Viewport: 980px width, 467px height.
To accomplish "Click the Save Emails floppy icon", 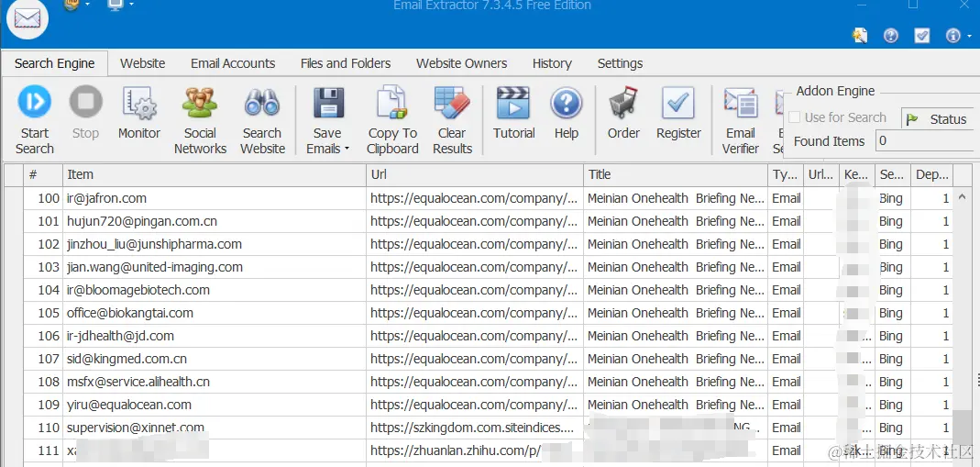I will point(329,103).
